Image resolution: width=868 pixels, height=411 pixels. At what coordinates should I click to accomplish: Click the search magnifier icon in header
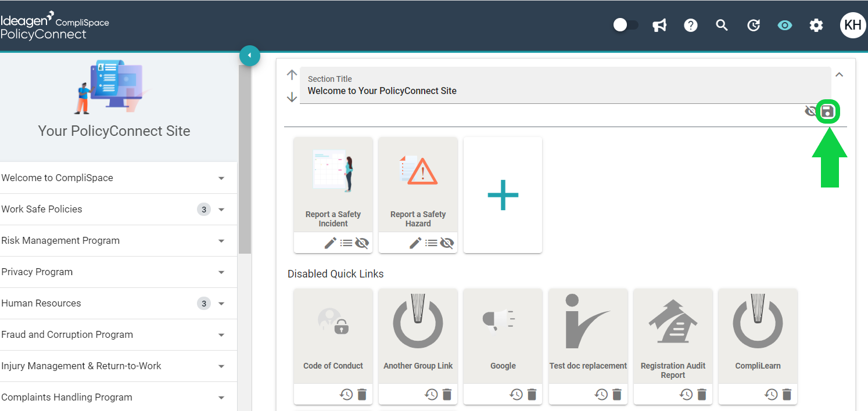(x=722, y=26)
